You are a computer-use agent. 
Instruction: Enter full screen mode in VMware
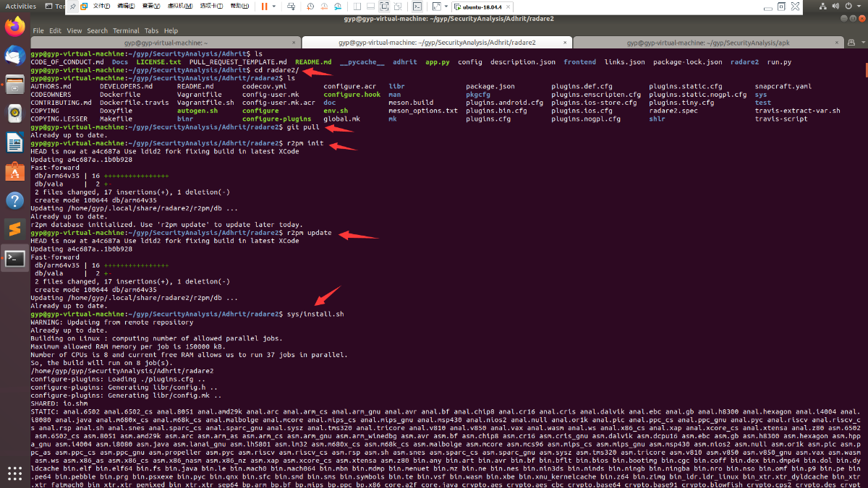383,6
